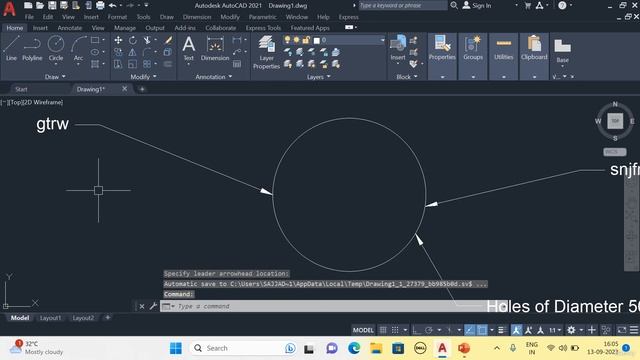The image size is (640, 360).
Task: Click the Linear dimension icon
Action: pyautogui.click(x=237, y=40)
